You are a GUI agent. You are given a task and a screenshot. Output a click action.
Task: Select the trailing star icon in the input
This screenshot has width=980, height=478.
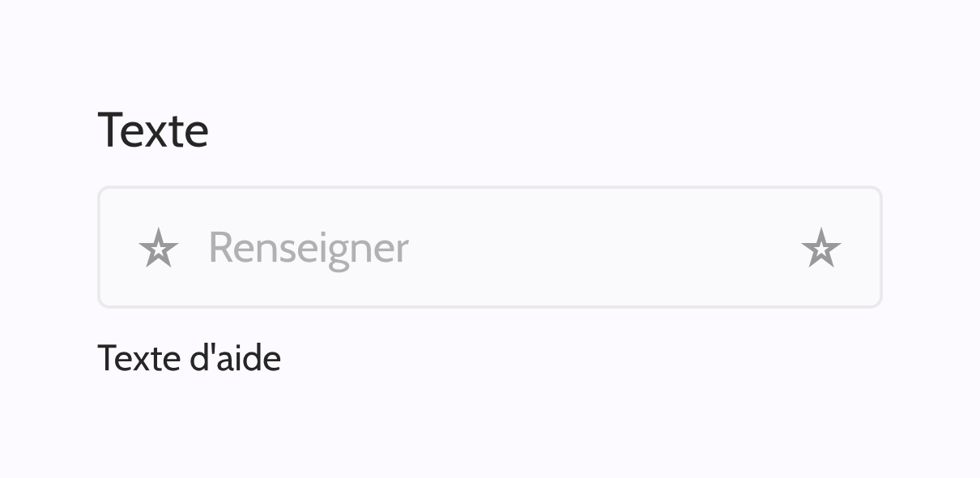[x=821, y=248]
